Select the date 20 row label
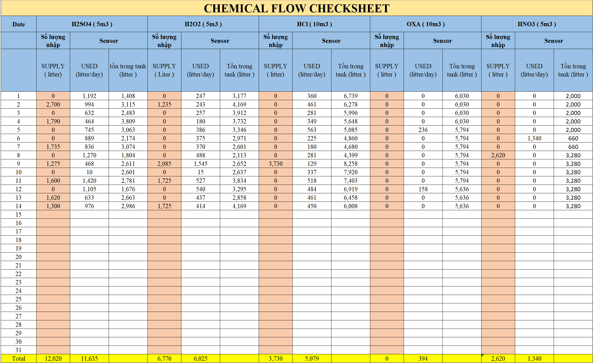 click(x=18, y=257)
